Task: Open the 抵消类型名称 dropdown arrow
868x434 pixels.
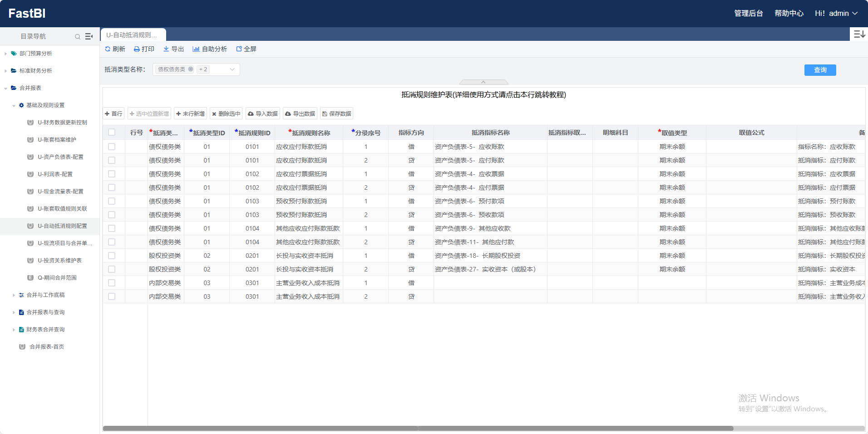Action: click(x=232, y=69)
